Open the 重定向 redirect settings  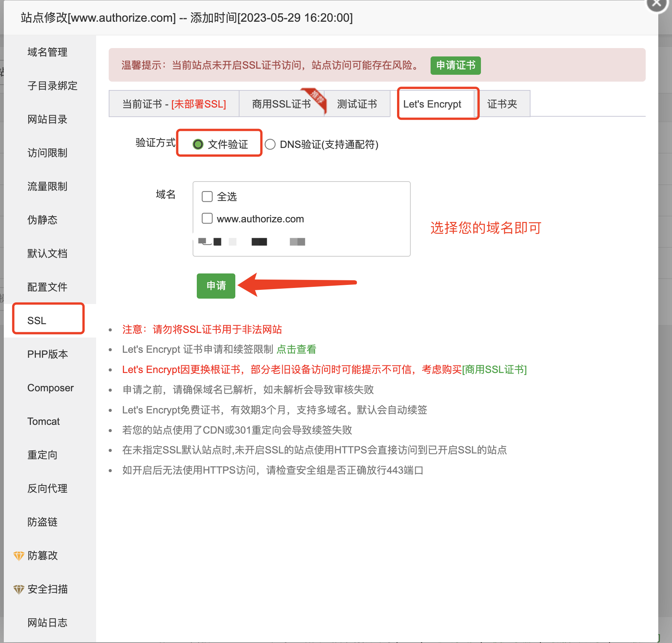click(x=42, y=455)
